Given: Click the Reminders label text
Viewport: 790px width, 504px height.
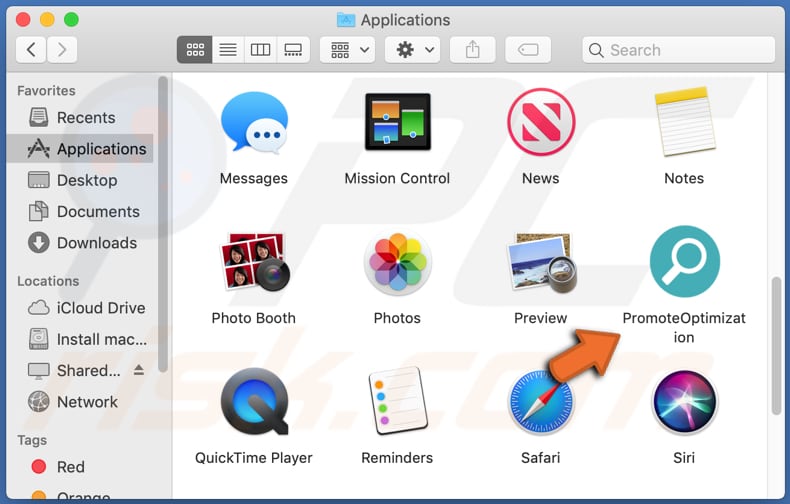Looking at the screenshot, I should [x=398, y=458].
